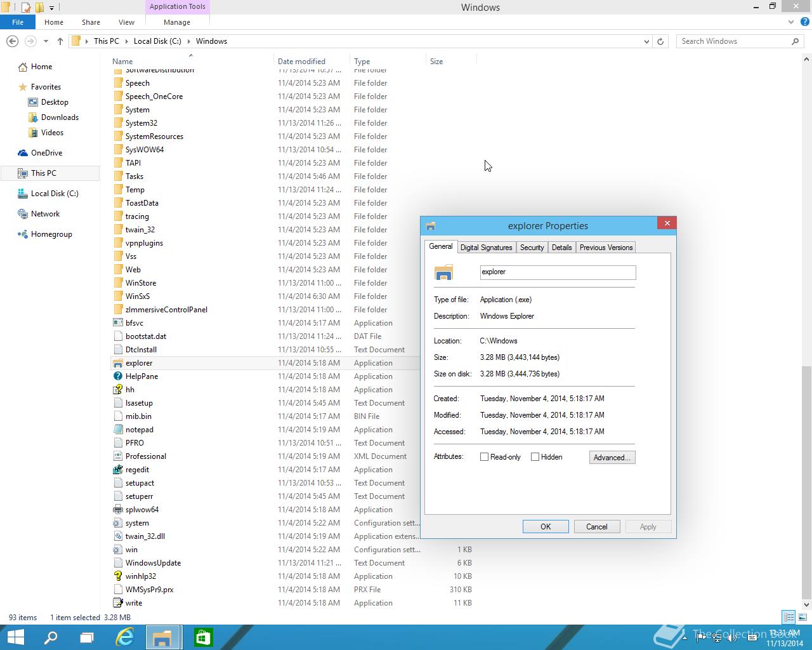Select OneDrive in navigation pane
Screen dimensions: 812x650
(x=46, y=153)
